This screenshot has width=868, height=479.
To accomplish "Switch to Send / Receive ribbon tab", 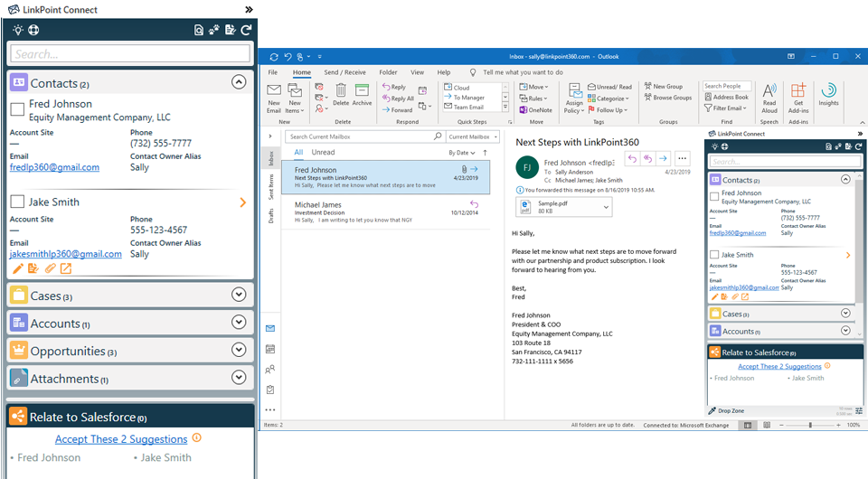I will click(x=344, y=72).
